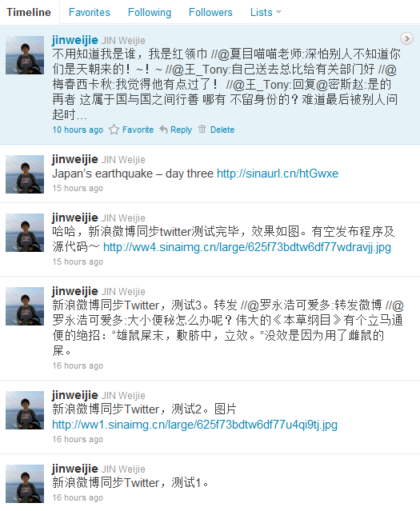Image resolution: width=420 pixels, height=511 pixels.
Task: Click the star Favorite icon on first tweet
Action: [114, 130]
